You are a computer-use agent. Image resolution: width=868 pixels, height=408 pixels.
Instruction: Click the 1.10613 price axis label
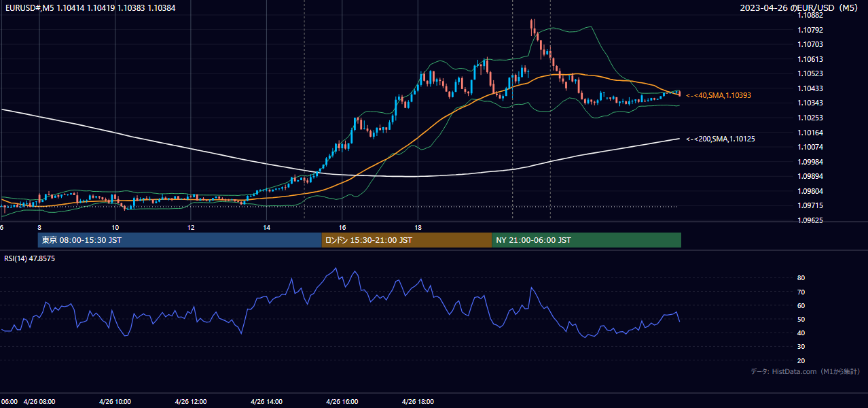coord(810,59)
